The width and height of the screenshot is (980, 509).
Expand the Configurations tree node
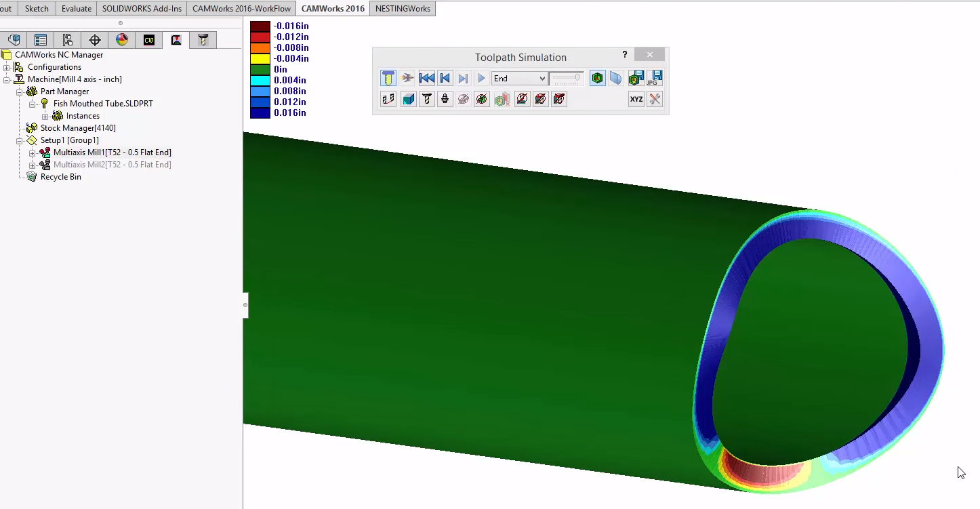coord(7,67)
